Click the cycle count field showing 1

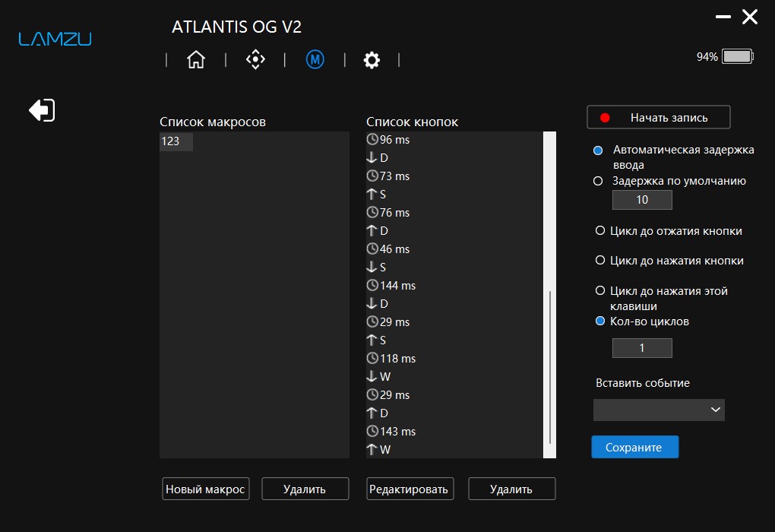click(x=642, y=348)
